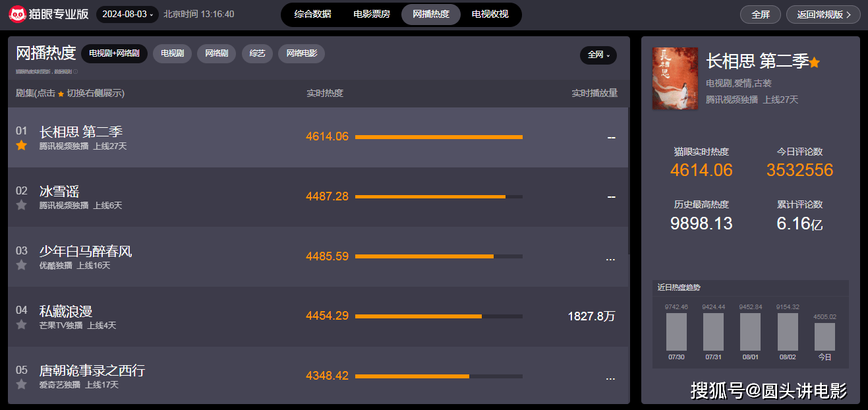Click the 北京时间 13:16:40 clock text
The image size is (868, 410).
[198, 14]
